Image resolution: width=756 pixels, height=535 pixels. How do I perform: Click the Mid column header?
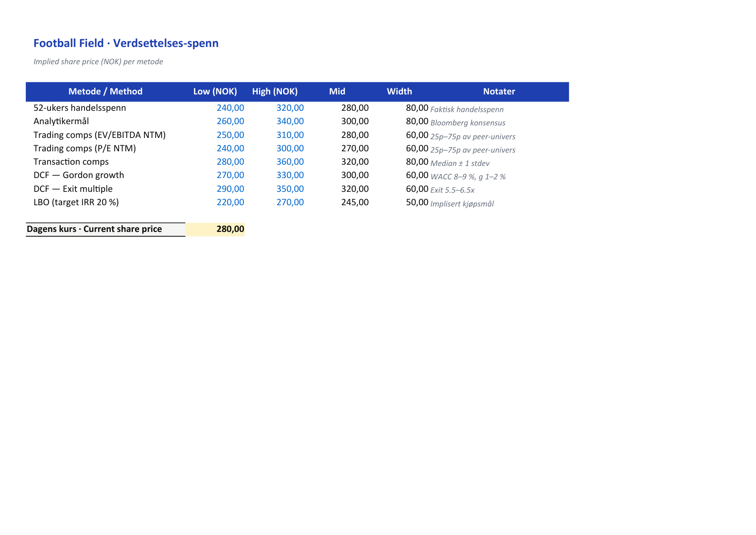[337, 91]
